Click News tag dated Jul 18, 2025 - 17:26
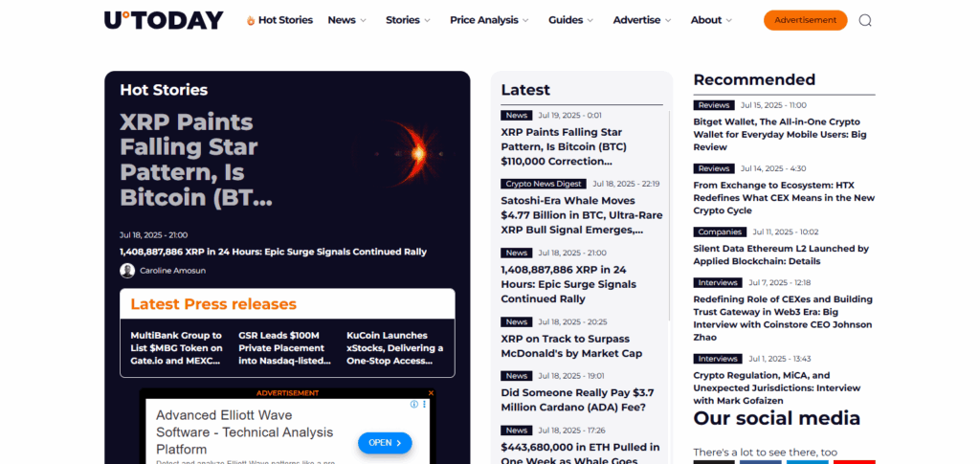 click(516, 431)
